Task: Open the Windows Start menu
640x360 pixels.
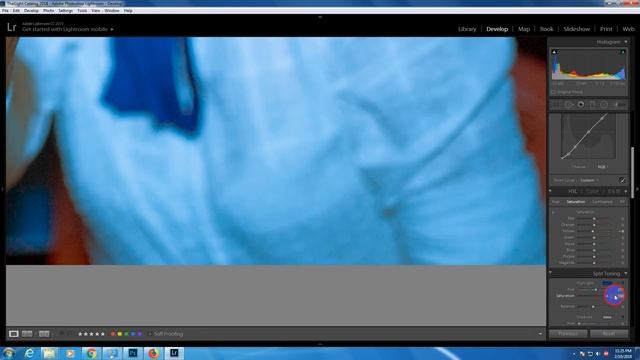Action: pyautogui.click(x=9, y=353)
